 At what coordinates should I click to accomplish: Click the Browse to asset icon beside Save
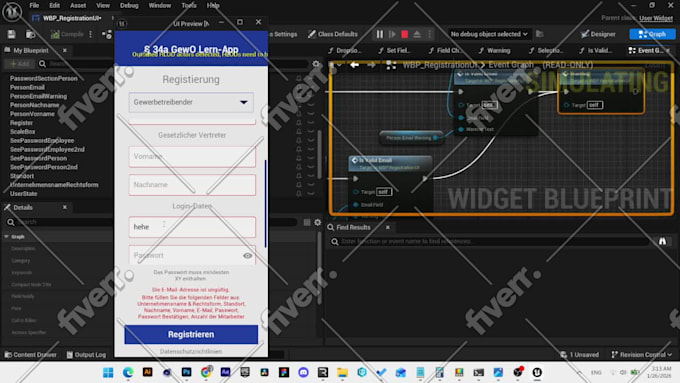tap(30, 34)
